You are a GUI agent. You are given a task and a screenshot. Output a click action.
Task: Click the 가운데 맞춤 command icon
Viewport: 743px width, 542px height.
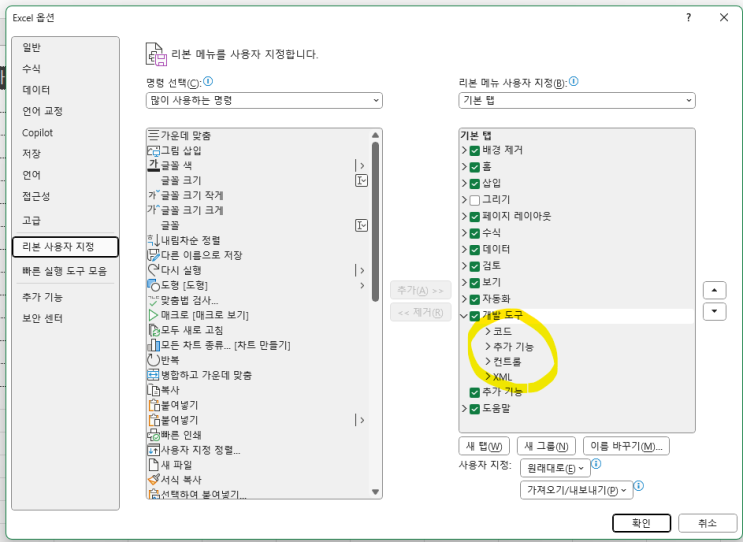point(154,136)
